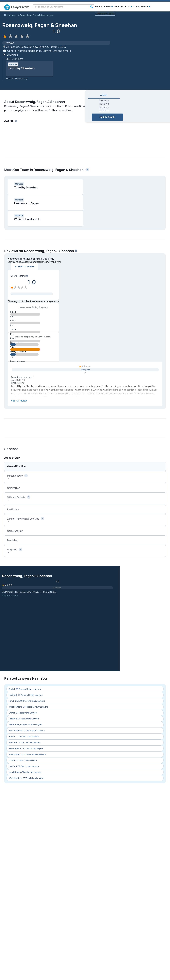
Task: Click Write A Review button
Action: [x=25, y=267]
